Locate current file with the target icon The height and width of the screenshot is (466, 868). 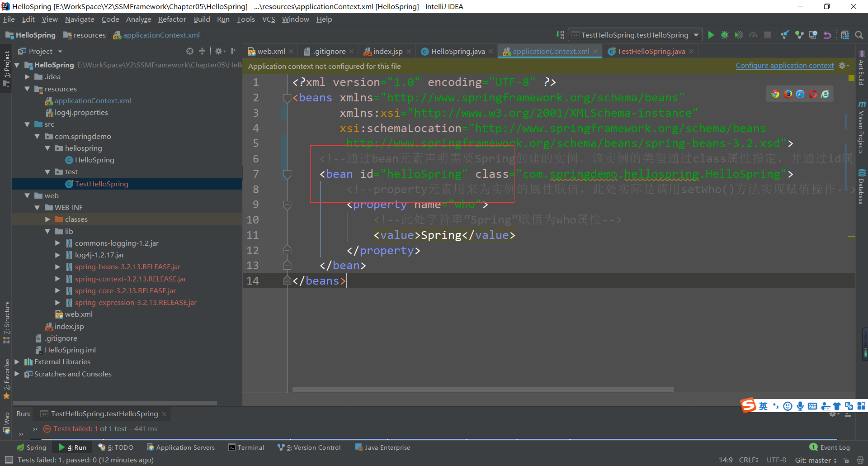click(x=190, y=51)
